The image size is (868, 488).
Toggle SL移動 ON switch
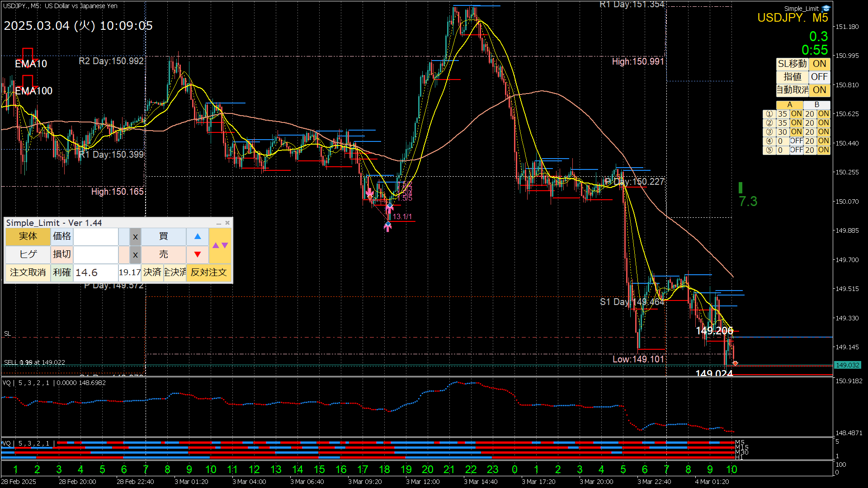click(x=819, y=64)
